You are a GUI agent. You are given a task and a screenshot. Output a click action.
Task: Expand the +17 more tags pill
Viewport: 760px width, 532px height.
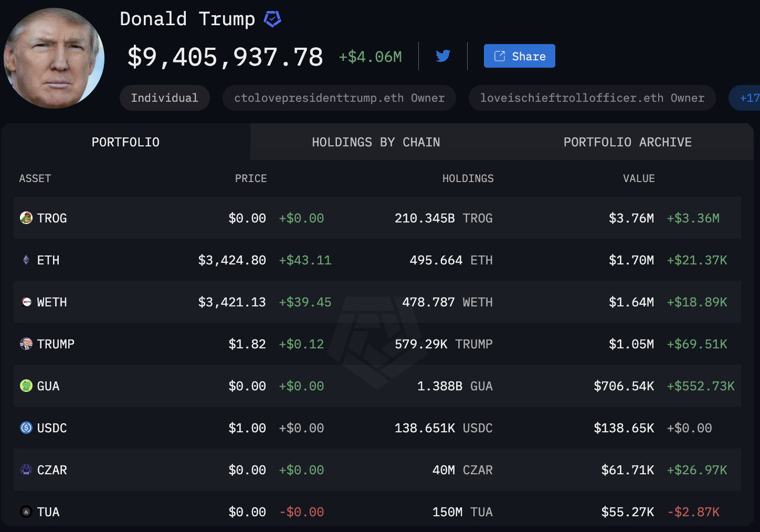(x=745, y=98)
